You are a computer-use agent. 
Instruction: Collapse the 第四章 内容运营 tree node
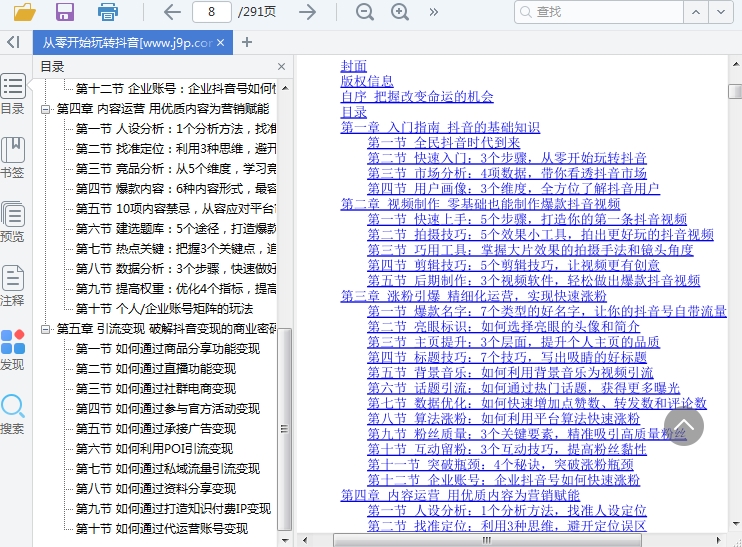click(45, 109)
